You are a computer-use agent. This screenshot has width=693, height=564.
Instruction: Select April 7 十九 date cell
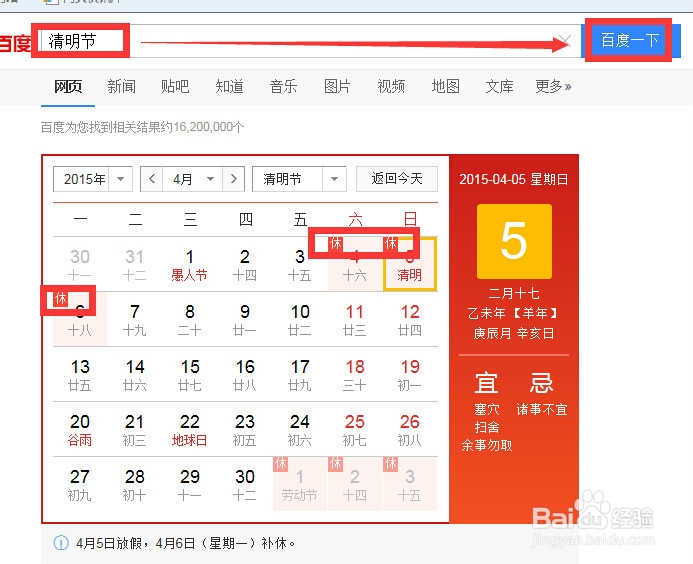pos(135,320)
